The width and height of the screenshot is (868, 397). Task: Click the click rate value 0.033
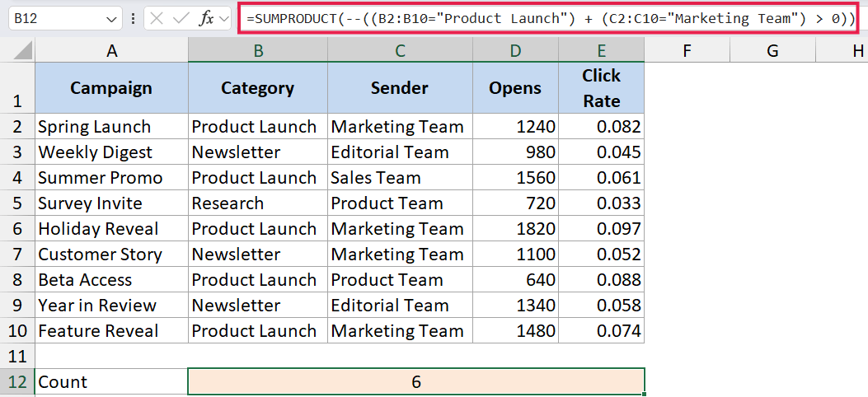602,203
